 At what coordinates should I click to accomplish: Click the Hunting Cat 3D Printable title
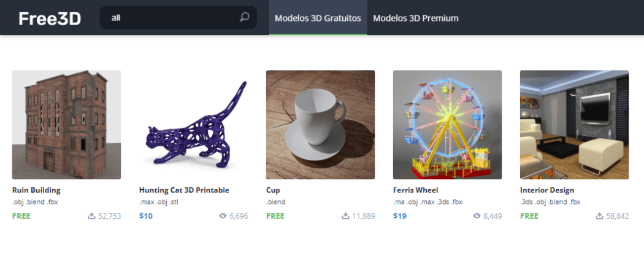pyautogui.click(x=184, y=190)
